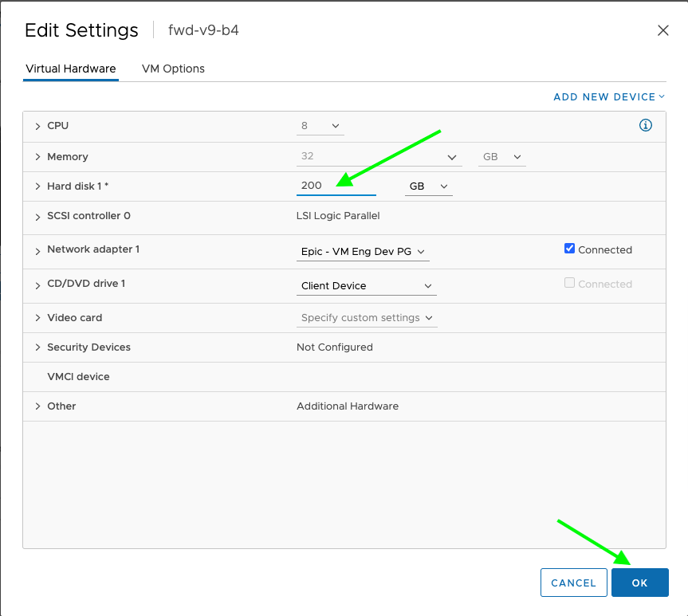Expand the Video card section
The image size is (688, 616).
coord(37,318)
